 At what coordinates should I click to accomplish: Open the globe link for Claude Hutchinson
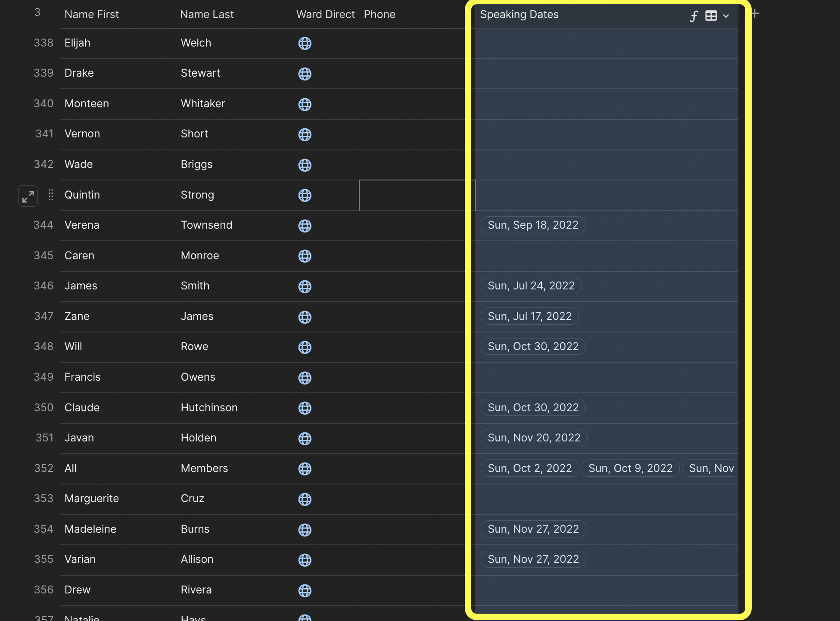click(x=305, y=408)
